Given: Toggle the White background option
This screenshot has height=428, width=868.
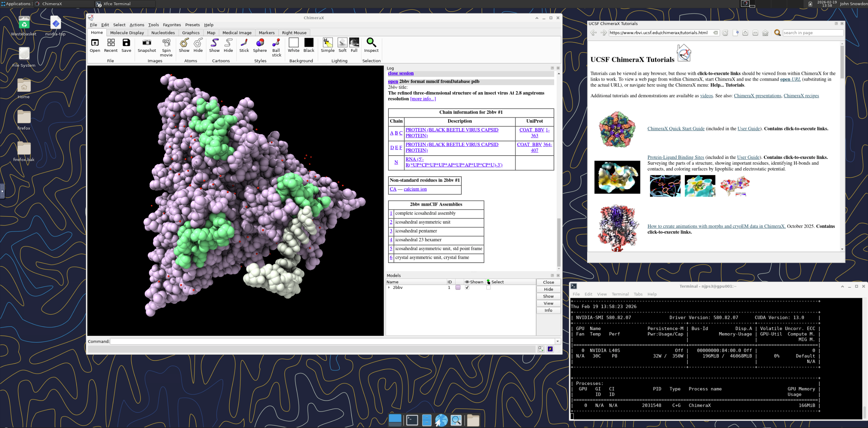Looking at the screenshot, I should pos(293,43).
